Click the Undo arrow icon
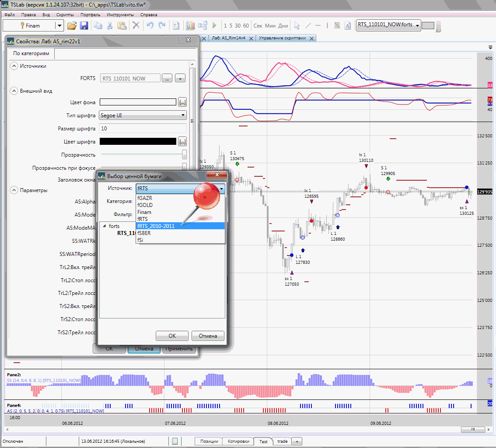This screenshot has height=448, width=496. pyautogui.click(x=150, y=25)
